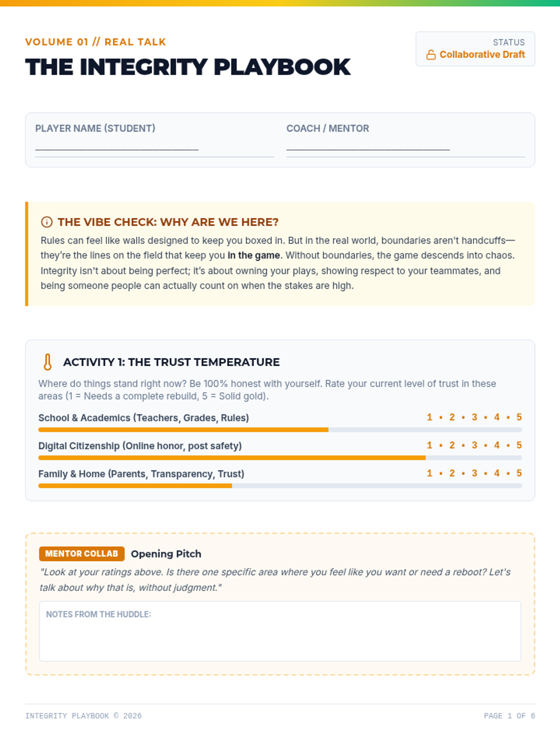Click the Mentor Collab badge
The width and height of the screenshot is (560, 747).
pos(82,554)
